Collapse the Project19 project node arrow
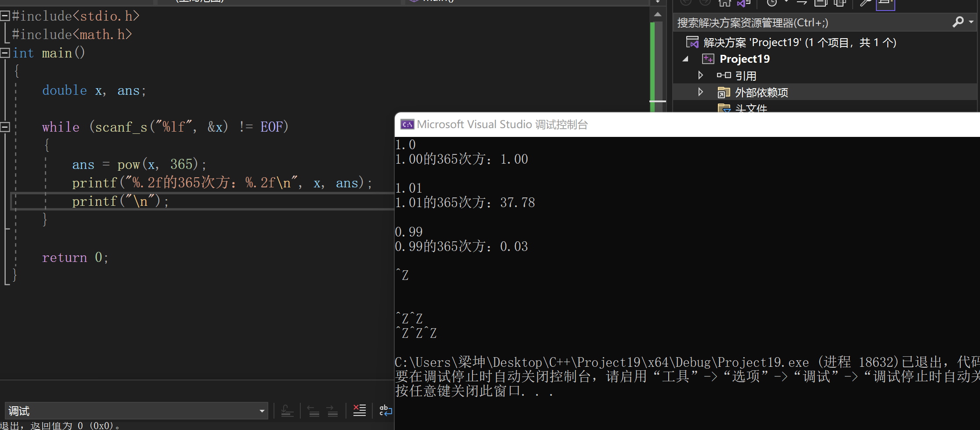This screenshot has width=980, height=430. tap(685, 59)
